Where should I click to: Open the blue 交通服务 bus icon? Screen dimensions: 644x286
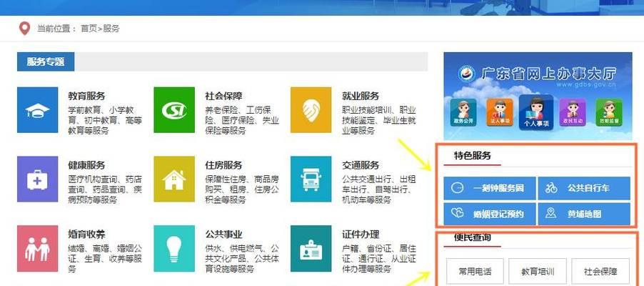point(311,179)
